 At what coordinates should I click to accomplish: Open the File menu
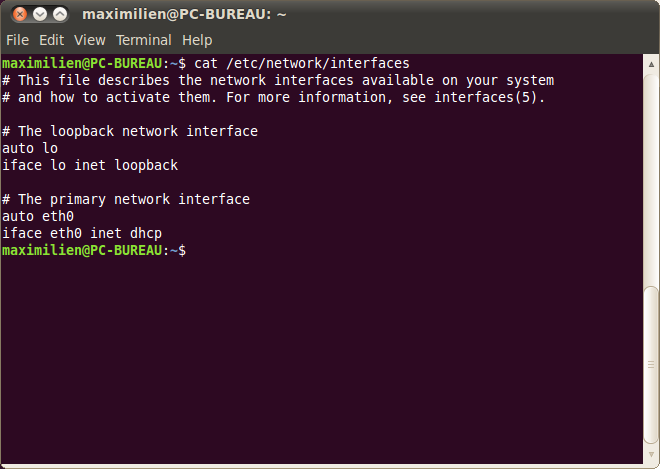(18, 40)
